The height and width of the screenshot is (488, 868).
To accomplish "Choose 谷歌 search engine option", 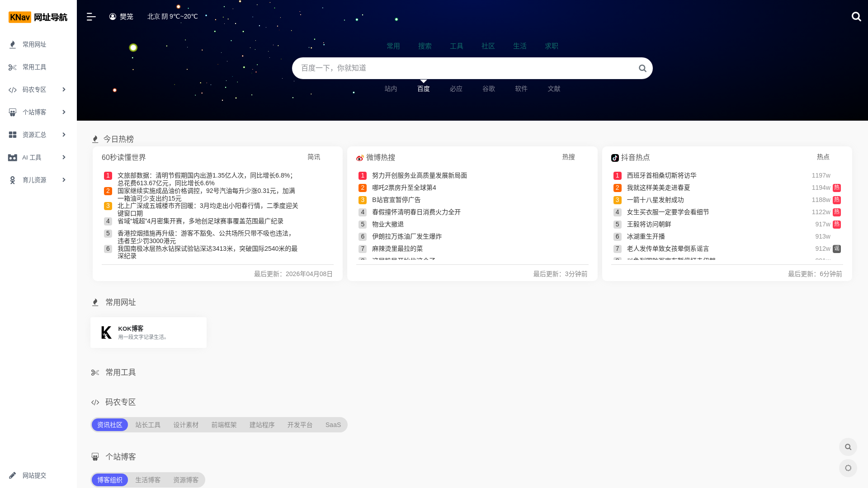I will click(x=489, y=89).
